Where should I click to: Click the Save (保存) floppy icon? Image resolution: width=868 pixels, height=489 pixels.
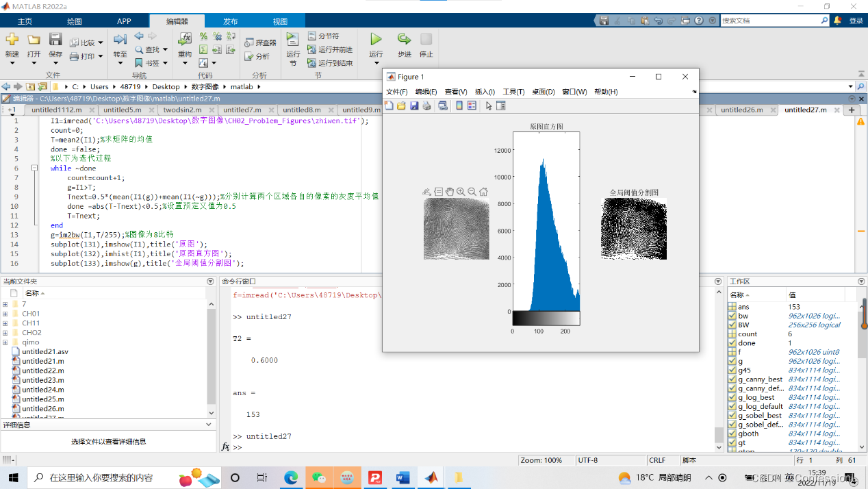tap(55, 40)
